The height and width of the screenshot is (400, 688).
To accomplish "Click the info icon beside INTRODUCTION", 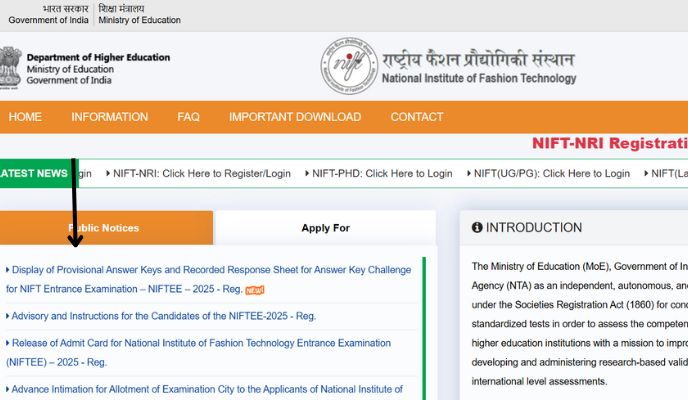I will (x=477, y=228).
